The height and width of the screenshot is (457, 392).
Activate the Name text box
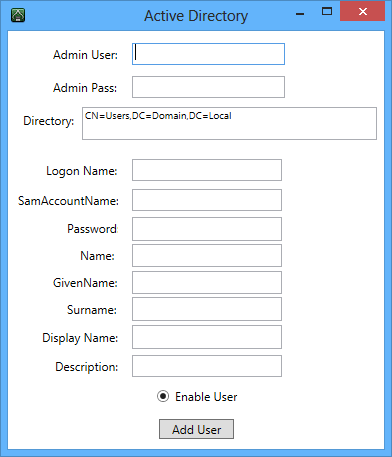tap(207, 256)
